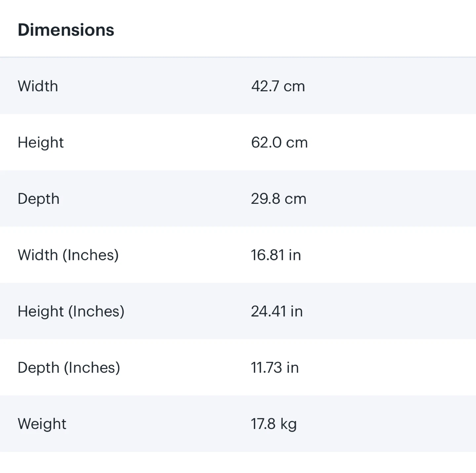
Task: Click the Width (Inches) label
Action: click(x=68, y=255)
